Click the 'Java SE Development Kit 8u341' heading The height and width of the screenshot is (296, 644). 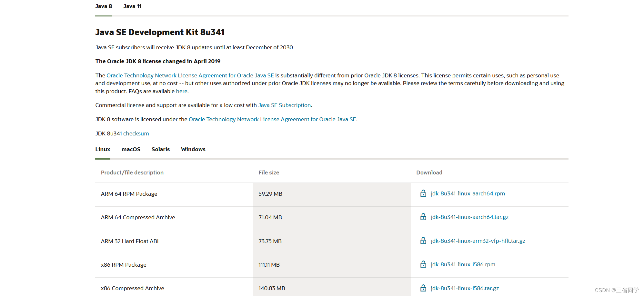pos(160,32)
